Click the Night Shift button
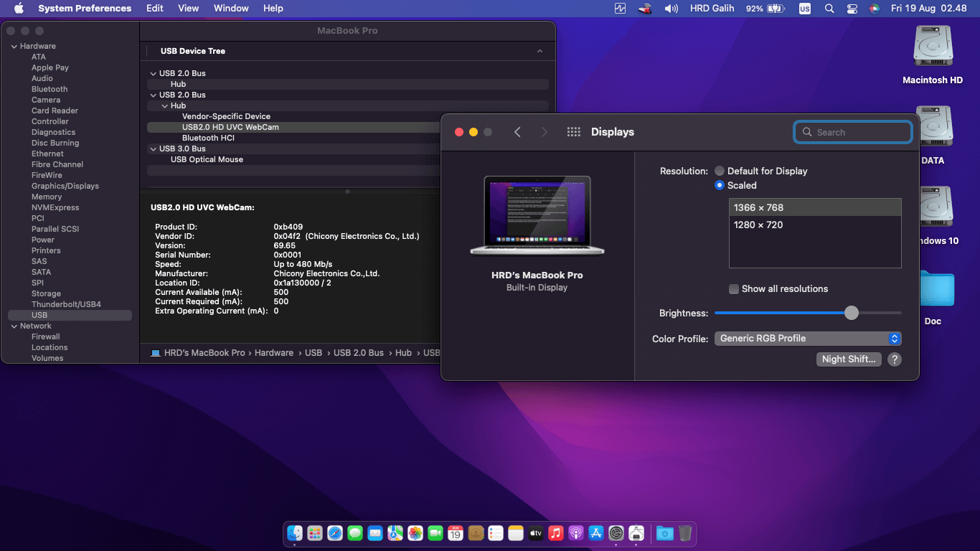This screenshot has height=551, width=980. click(x=849, y=359)
